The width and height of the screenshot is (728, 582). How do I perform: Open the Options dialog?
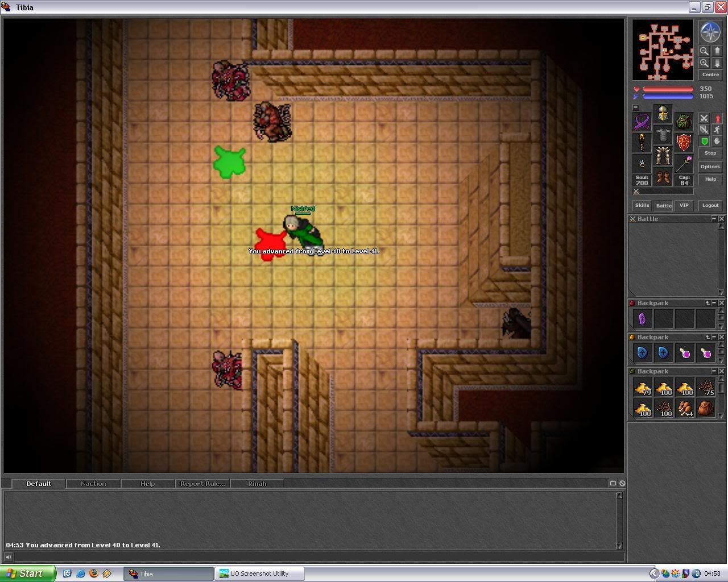(x=710, y=167)
